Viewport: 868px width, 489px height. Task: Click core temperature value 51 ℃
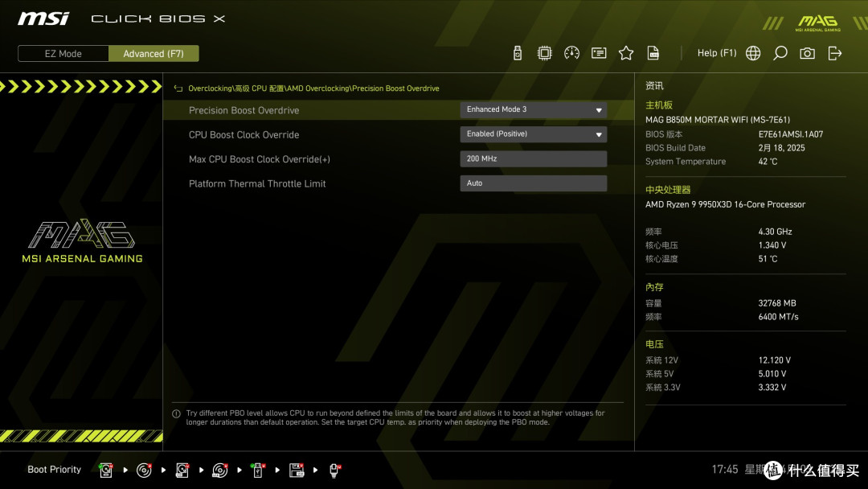click(x=768, y=259)
